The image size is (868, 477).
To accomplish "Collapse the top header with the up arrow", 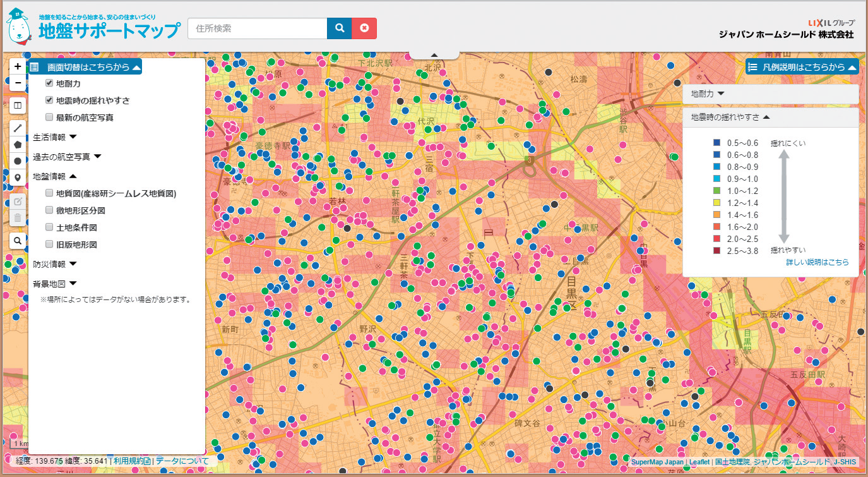I will 435,55.
